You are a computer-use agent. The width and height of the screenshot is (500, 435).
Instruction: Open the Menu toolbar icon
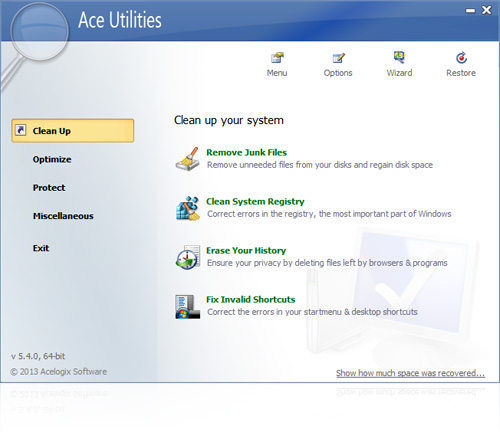tap(277, 58)
